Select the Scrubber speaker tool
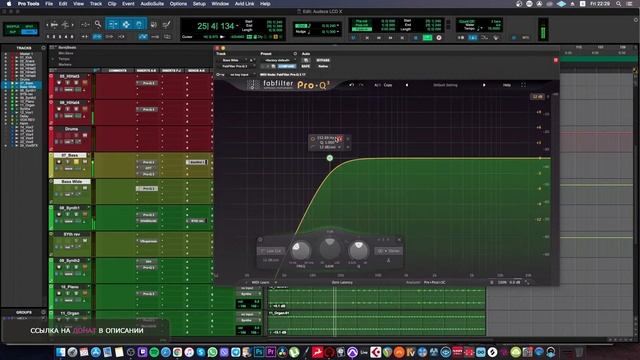This screenshot has height=360, width=640. [x=154, y=24]
